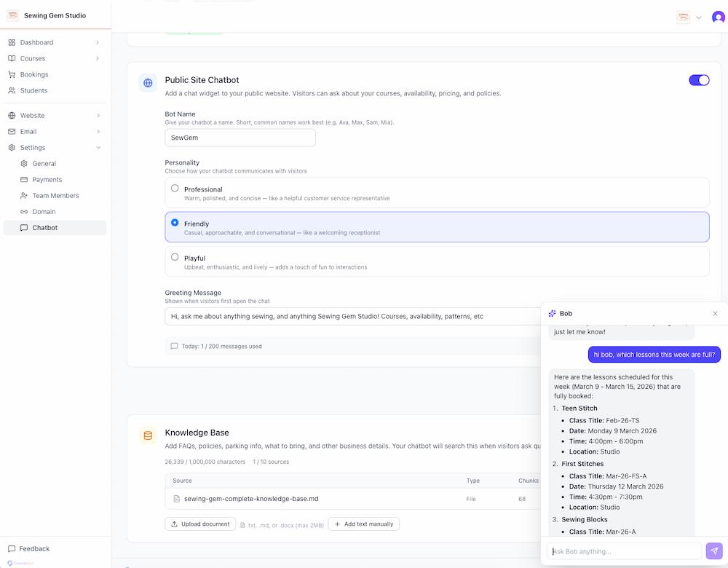Select the Professional personality option
728x568 pixels.
(x=175, y=187)
